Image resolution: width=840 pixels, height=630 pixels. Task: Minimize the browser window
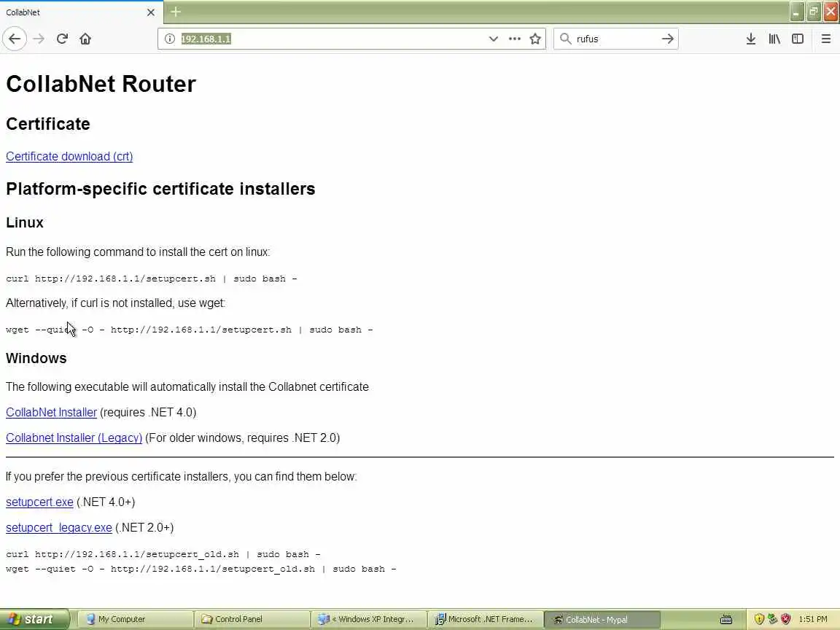pyautogui.click(x=796, y=12)
